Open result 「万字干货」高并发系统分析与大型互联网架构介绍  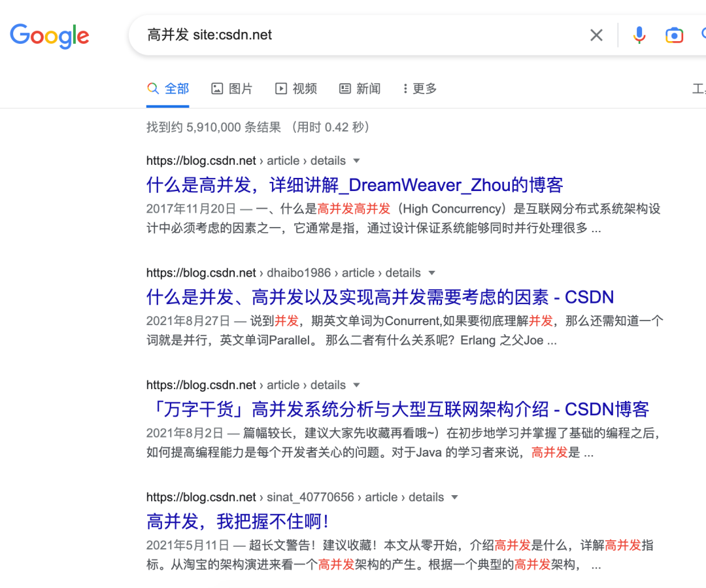click(397, 409)
